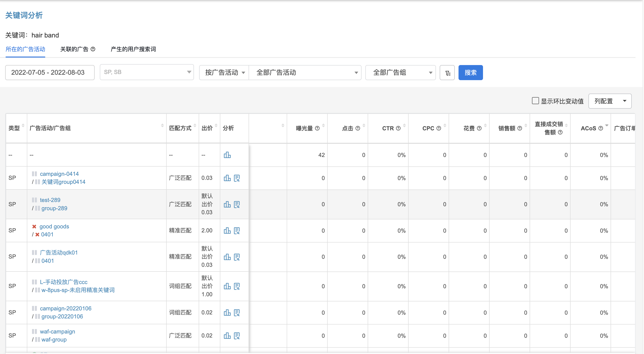Open w-8pus-sp-未启用精准关键词 ad group link
The height and width of the screenshot is (354, 644).
(x=78, y=290)
